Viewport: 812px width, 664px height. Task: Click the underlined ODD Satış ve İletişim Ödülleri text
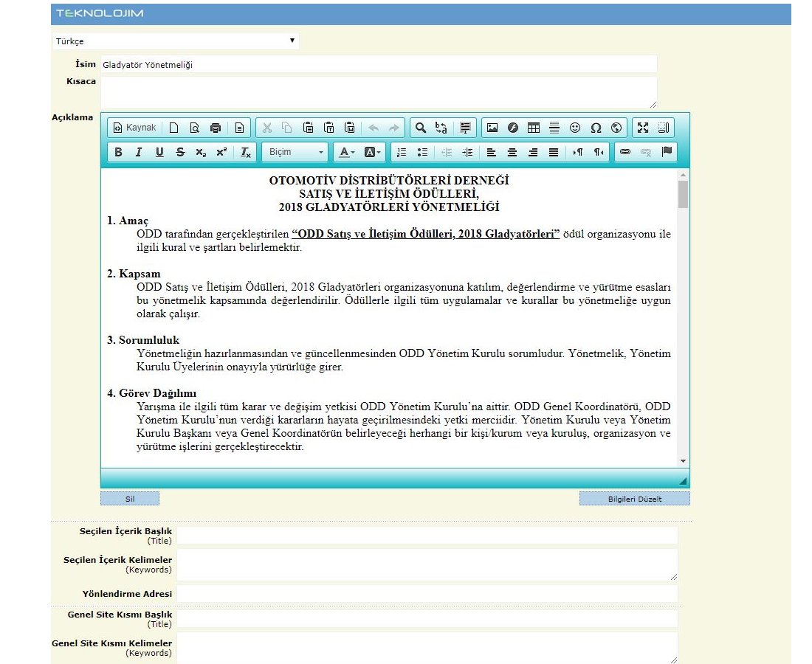coord(426,234)
